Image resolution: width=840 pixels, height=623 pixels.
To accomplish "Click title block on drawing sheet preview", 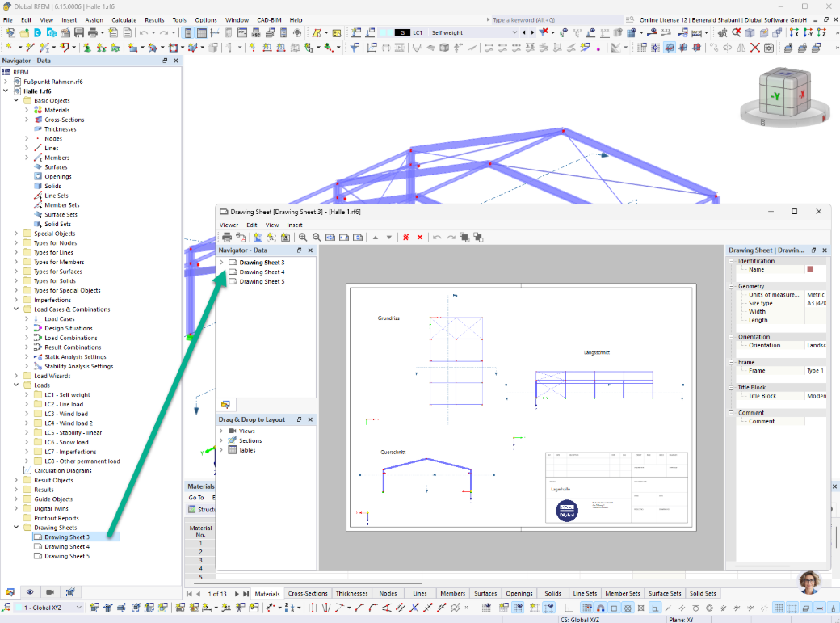I will [x=616, y=488].
